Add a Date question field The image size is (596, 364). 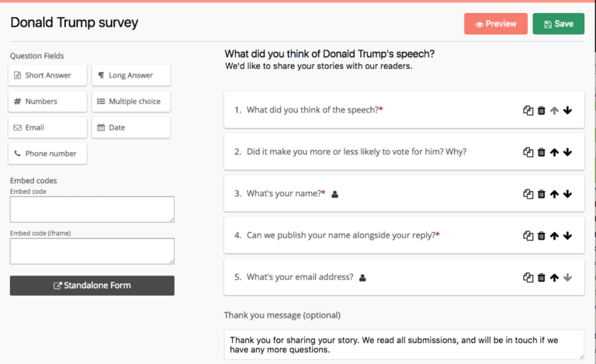pyautogui.click(x=131, y=127)
